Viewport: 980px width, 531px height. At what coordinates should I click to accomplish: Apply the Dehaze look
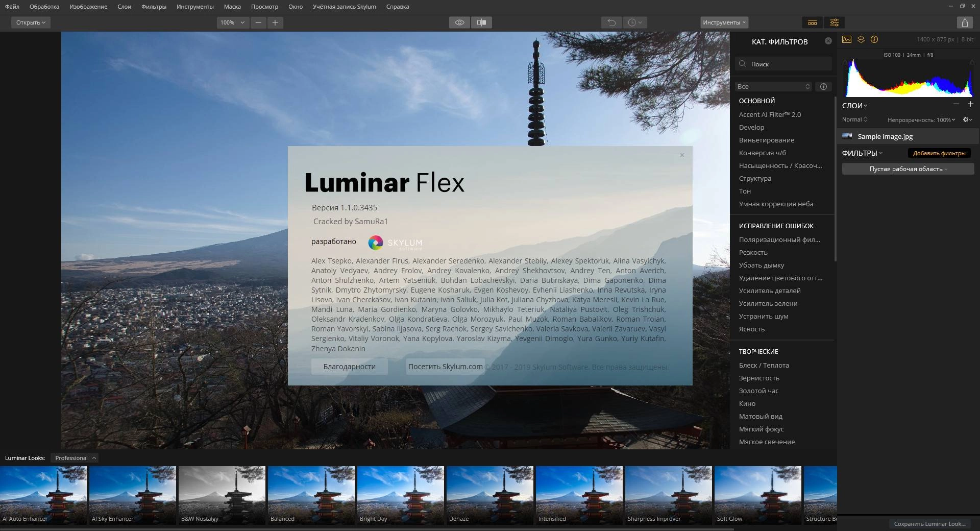pyautogui.click(x=490, y=495)
